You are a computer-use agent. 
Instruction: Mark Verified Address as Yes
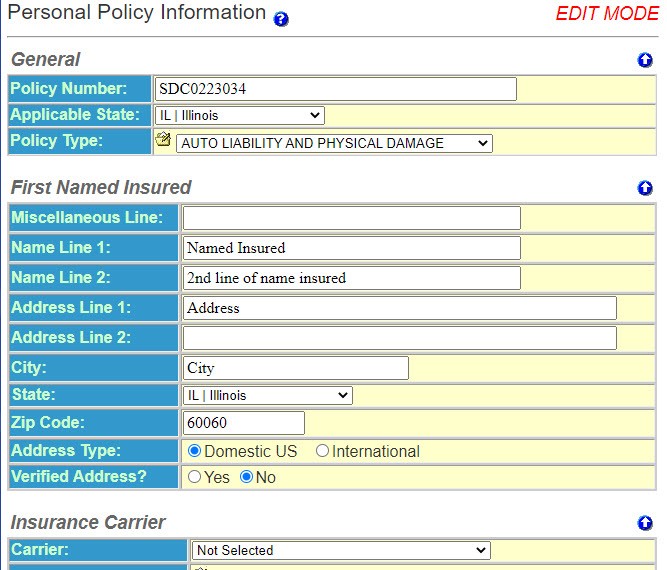click(195, 477)
